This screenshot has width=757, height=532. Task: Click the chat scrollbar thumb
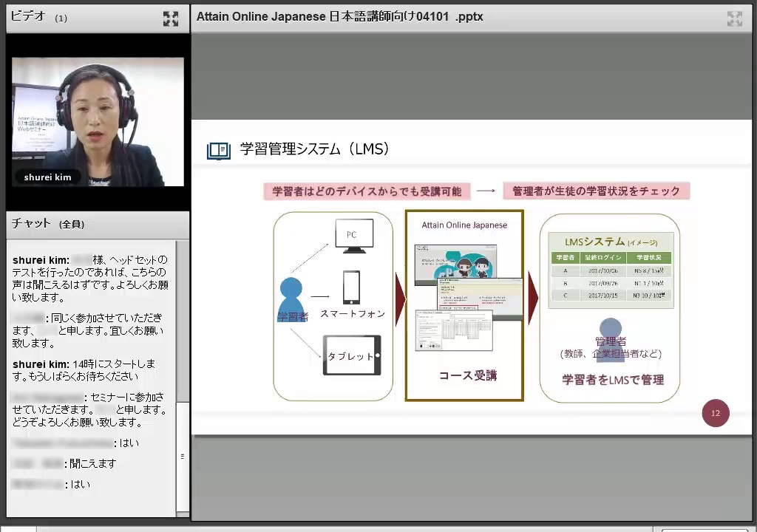click(x=183, y=457)
